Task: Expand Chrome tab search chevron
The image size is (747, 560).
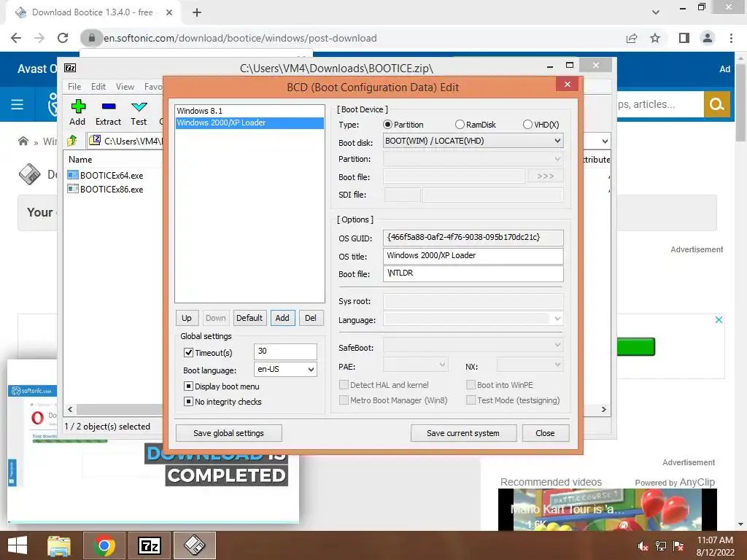Action: [656, 12]
